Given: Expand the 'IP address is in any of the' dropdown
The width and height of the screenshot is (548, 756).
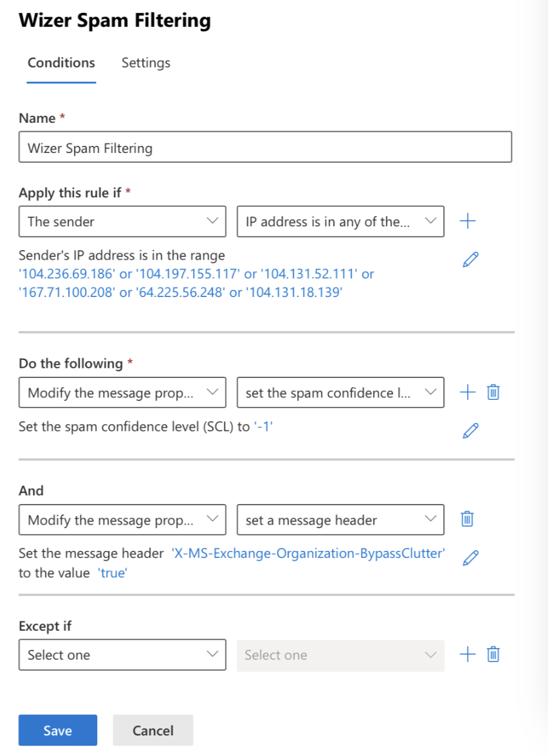Looking at the screenshot, I should click(x=340, y=221).
